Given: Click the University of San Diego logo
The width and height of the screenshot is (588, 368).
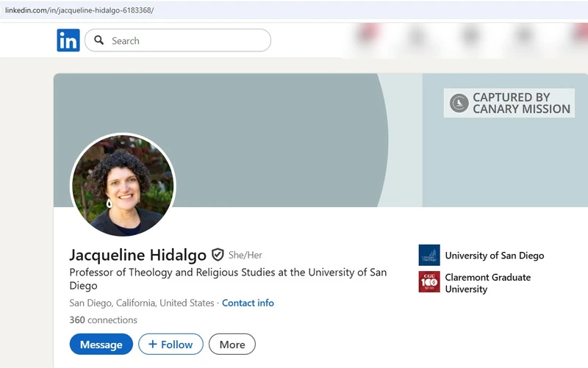Looking at the screenshot, I should tap(429, 256).
